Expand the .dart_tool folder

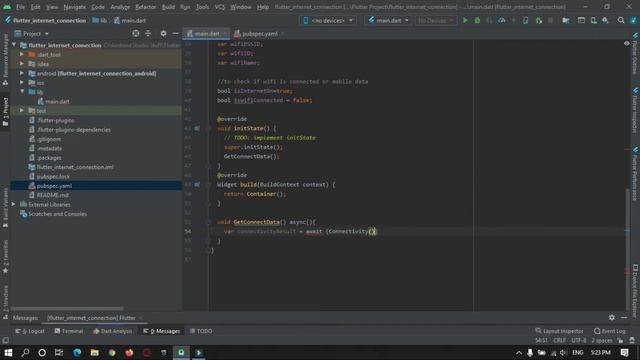(22, 54)
